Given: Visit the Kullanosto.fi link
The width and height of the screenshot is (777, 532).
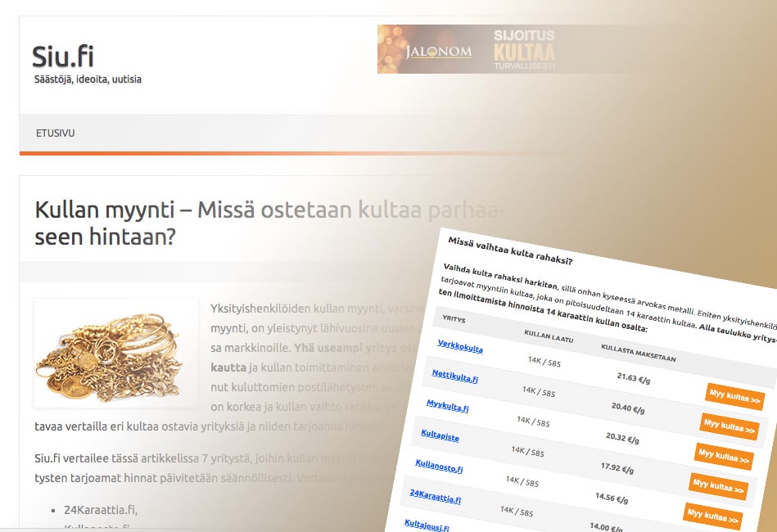Looking at the screenshot, I should point(439,467).
